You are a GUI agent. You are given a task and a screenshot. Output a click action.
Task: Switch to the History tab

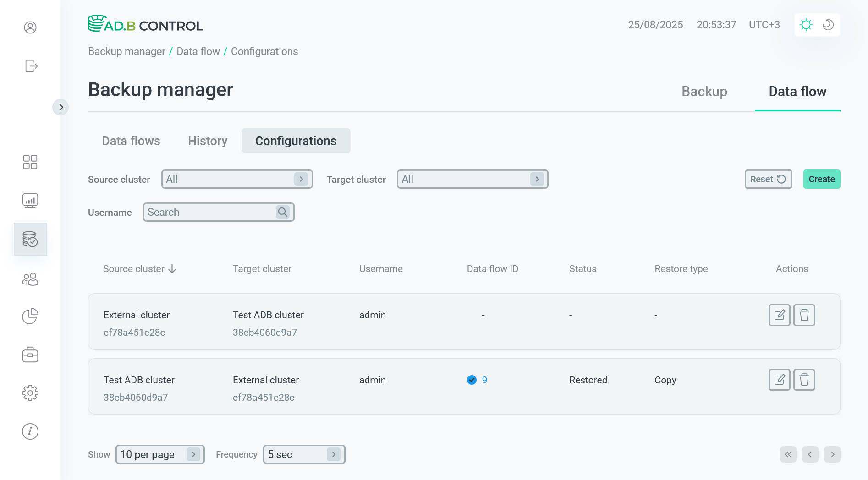pyautogui.click(x=207, y=141)
